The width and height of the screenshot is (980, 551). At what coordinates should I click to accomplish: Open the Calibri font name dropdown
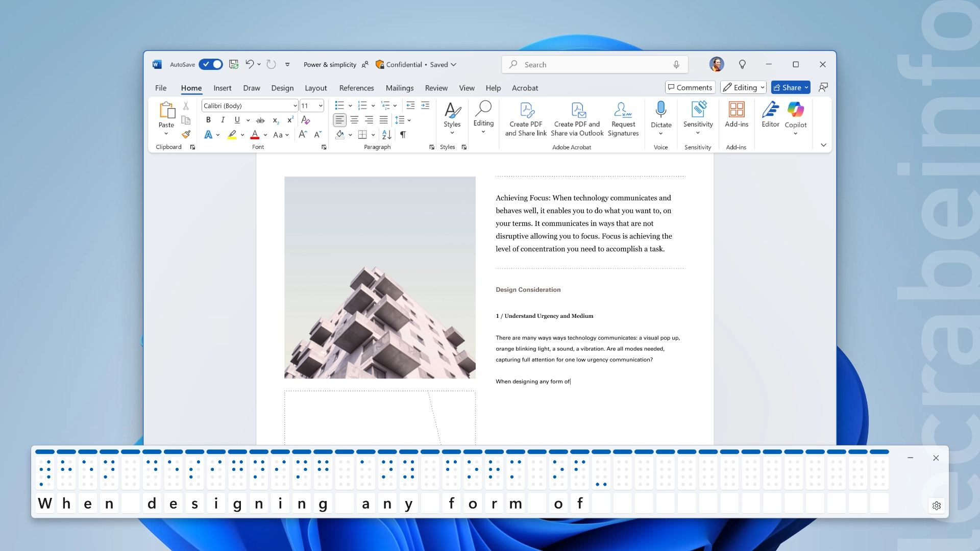[x=295, y=106]
